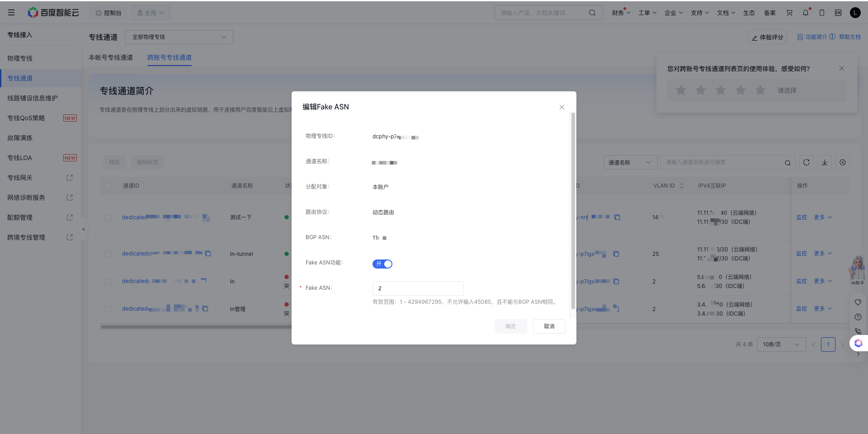The image size is (868, 434).
Task: Click the mobile phone icon in the header
Action: pos(822,13)
